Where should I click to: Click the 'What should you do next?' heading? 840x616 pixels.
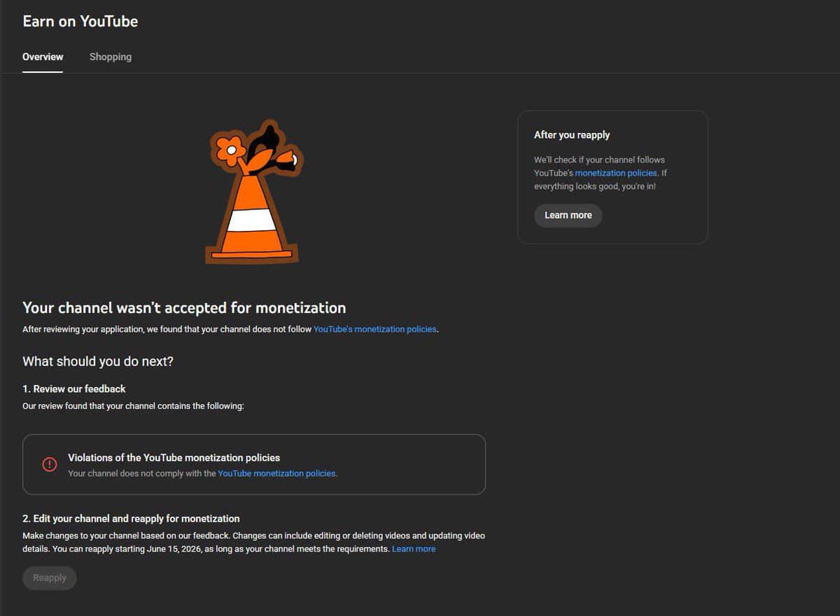(98, 361)
